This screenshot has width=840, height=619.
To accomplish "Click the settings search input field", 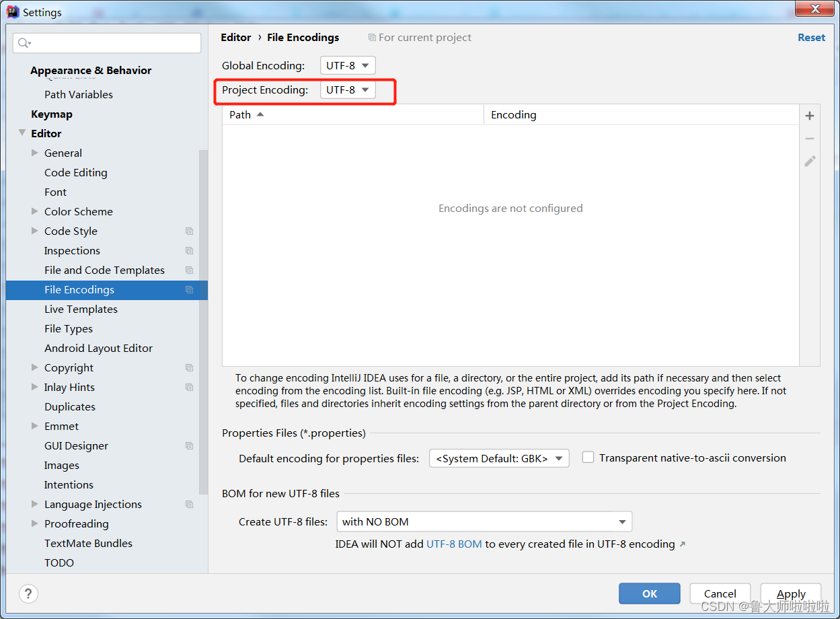I will [x=107, y=43].
